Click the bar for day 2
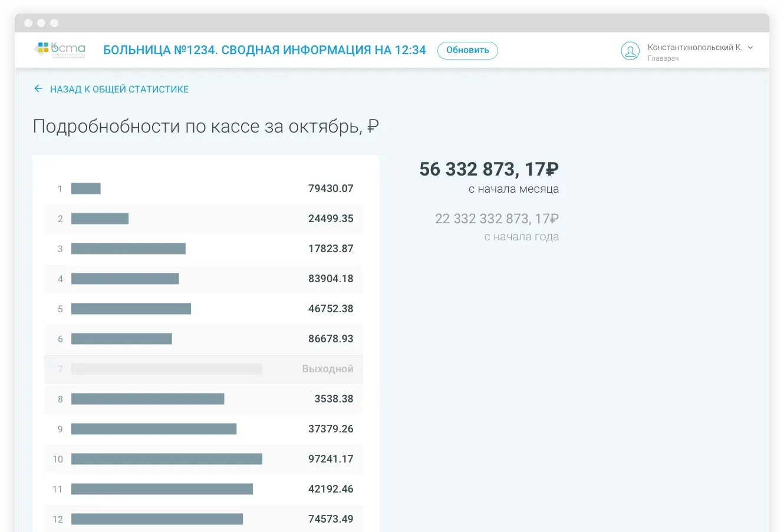784x532 pixels. click(100, 219)
